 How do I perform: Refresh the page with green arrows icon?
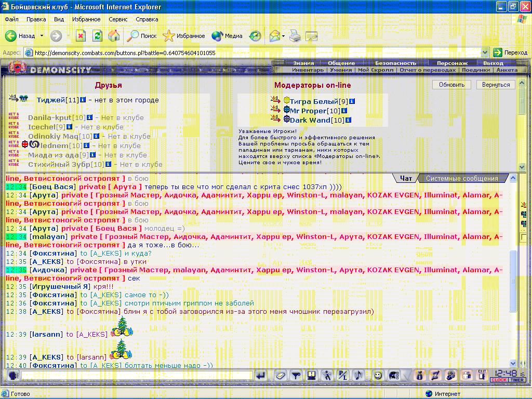pyautogui.click(x=97, y=36)
